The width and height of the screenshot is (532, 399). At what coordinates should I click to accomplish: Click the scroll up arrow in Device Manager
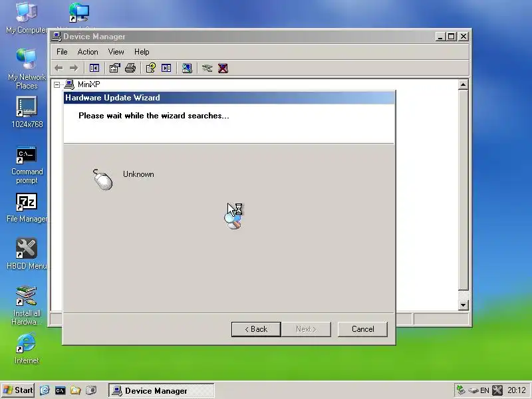pos(463,84)
